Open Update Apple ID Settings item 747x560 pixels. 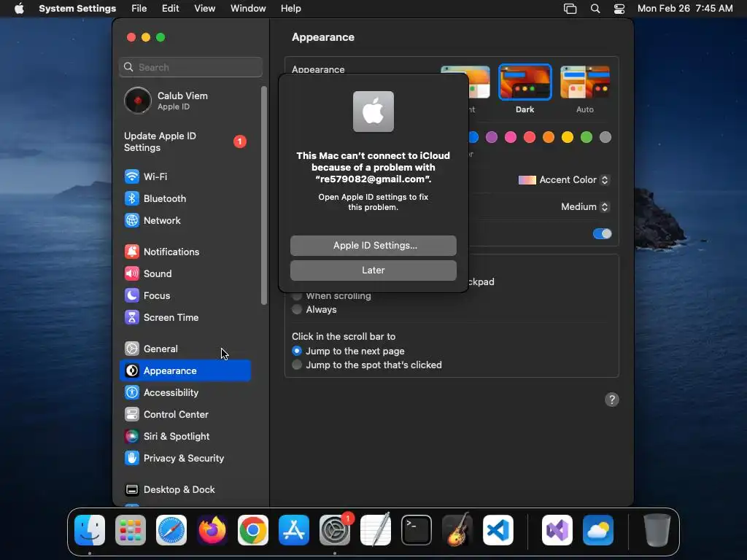point(185,142)
